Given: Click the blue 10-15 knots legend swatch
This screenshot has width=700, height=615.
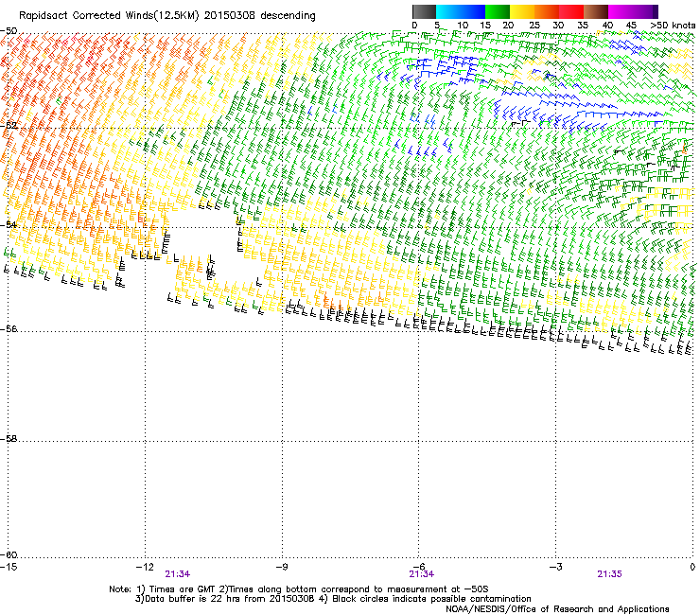Looking at the screenshot, I should pos(472,11).
